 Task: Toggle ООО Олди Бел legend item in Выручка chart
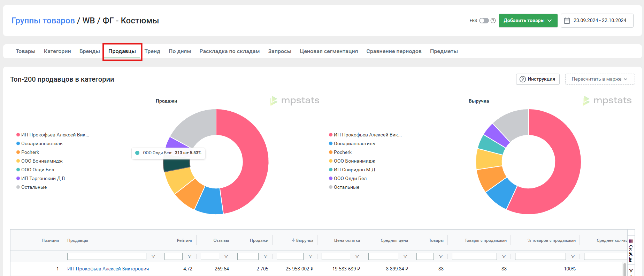[348, 178]
